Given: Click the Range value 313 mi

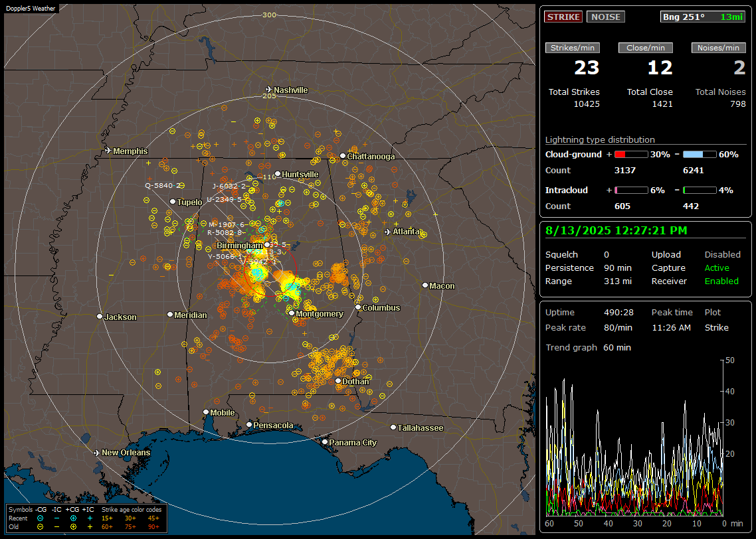Looking at the screenshot, I should 618,281.
